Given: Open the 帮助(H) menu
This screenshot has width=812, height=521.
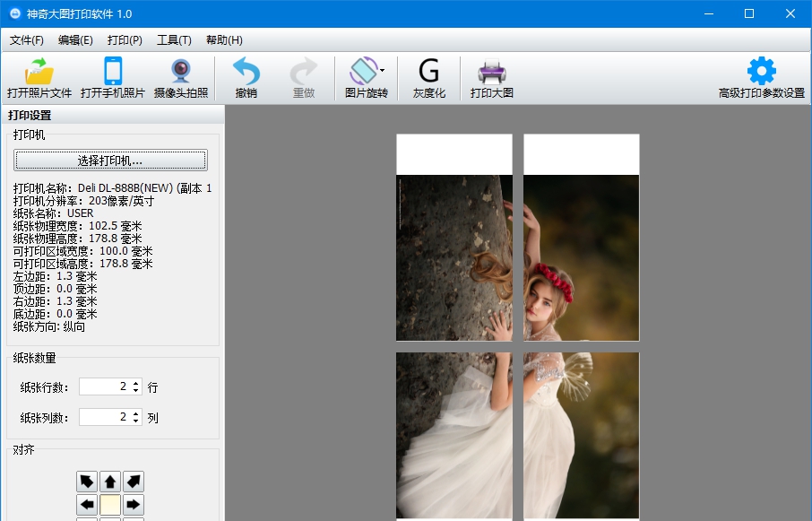Looking at the screenshot, I should coord(224,39).
